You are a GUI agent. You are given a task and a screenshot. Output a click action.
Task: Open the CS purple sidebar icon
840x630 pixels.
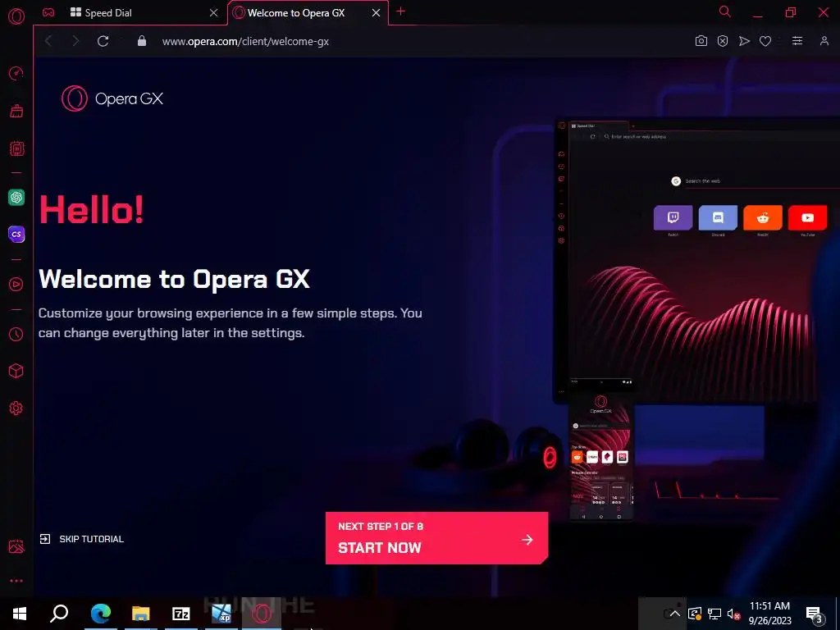click(x=16, y=234)
